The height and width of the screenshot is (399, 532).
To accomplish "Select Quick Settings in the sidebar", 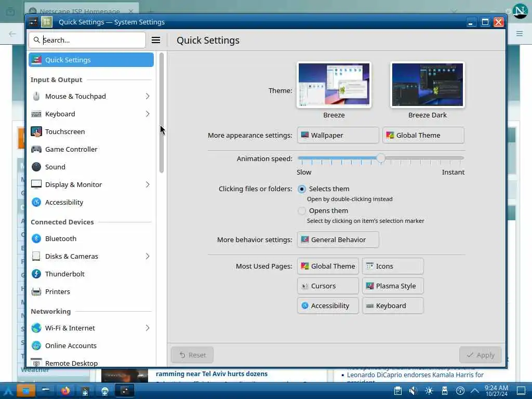I will [91, 60].
